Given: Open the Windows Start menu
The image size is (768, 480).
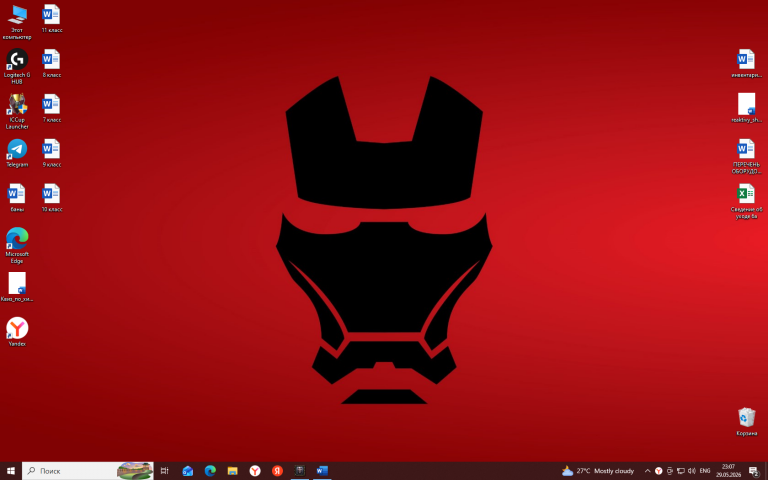Looking at the screenshot, I should point(10,471).
